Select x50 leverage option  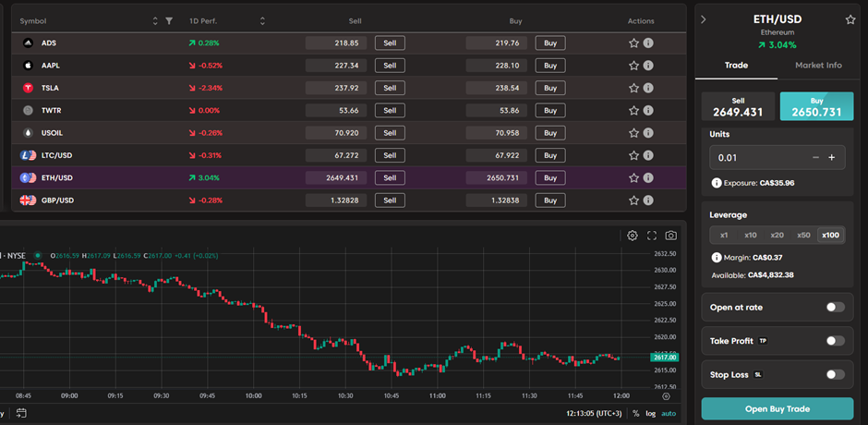pos(803,235)
